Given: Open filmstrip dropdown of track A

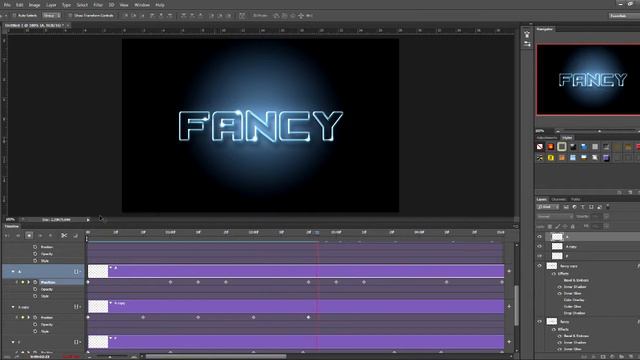Looking at the screenshot, I should (x=77, y=271).
